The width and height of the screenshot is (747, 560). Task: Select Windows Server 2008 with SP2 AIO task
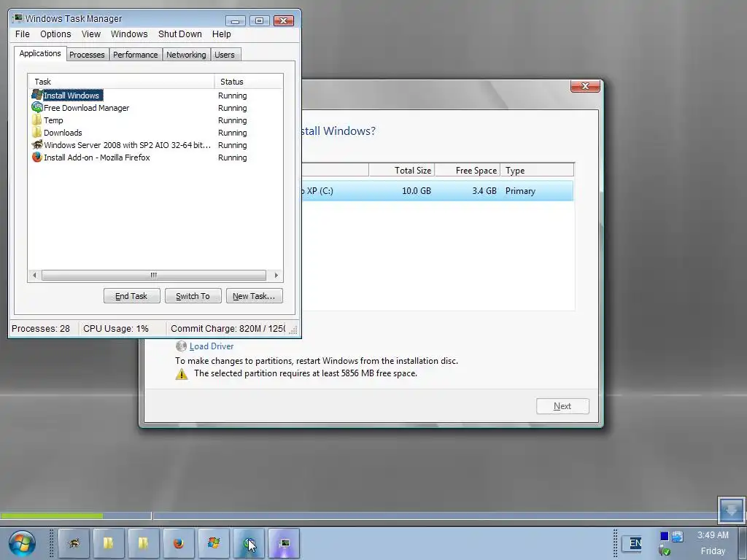click(x=155, y=145)
